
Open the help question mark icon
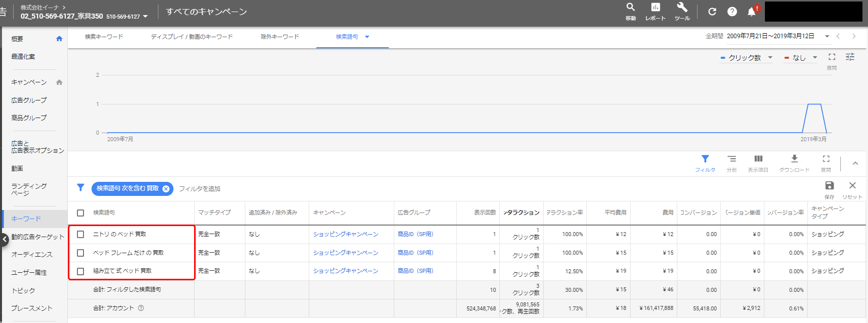click(x=732, y=12)
